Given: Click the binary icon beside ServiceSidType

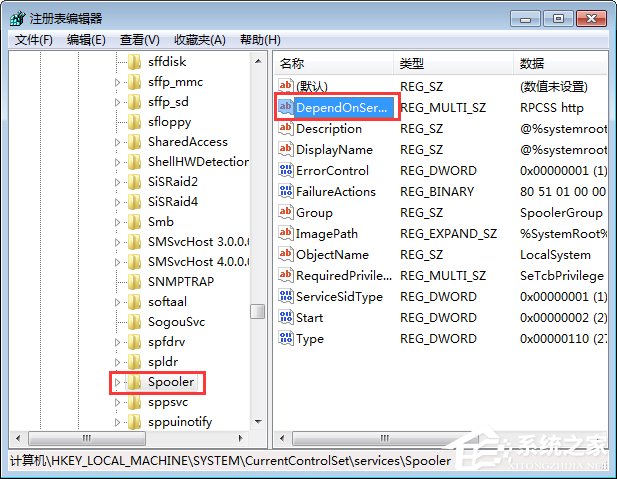Looking at the screenshot, I should click(286, 296).
